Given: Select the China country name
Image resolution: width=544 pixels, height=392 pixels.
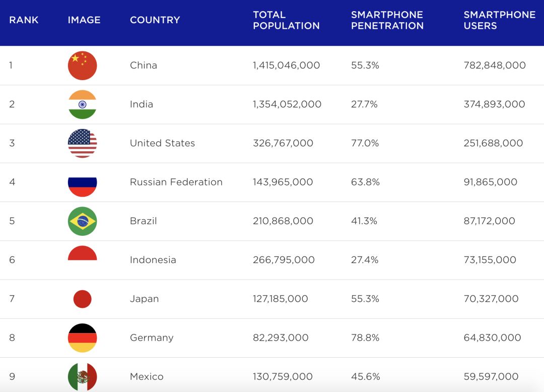Looking at the screenshot, I should [144, 66].
